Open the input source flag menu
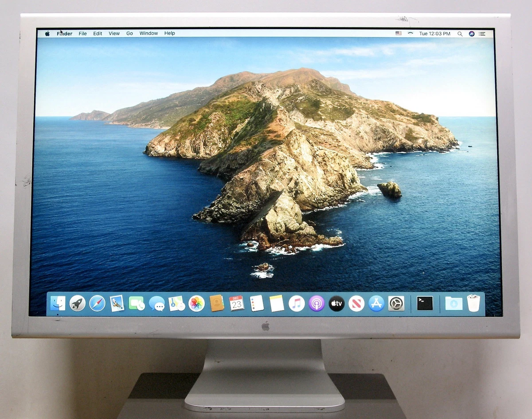The height and width of the screenshot is (419, 532). [x=398, y=33]
